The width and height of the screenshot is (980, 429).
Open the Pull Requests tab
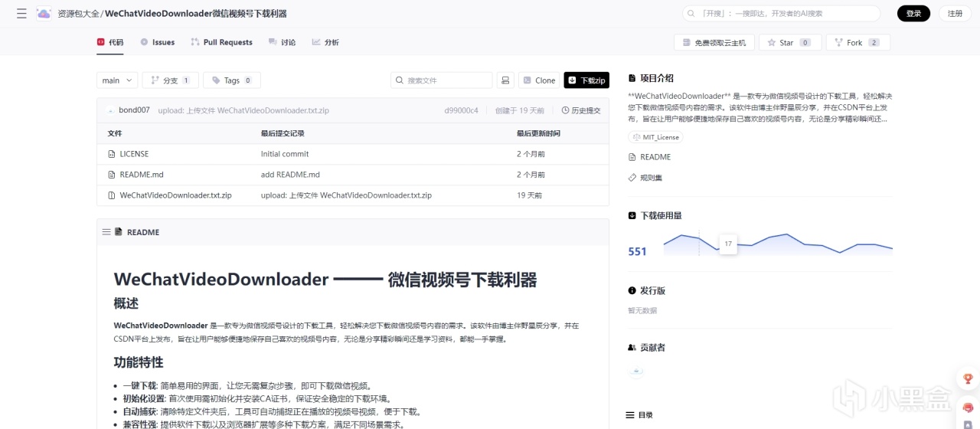pyautogui.click(x=222, y=42)
